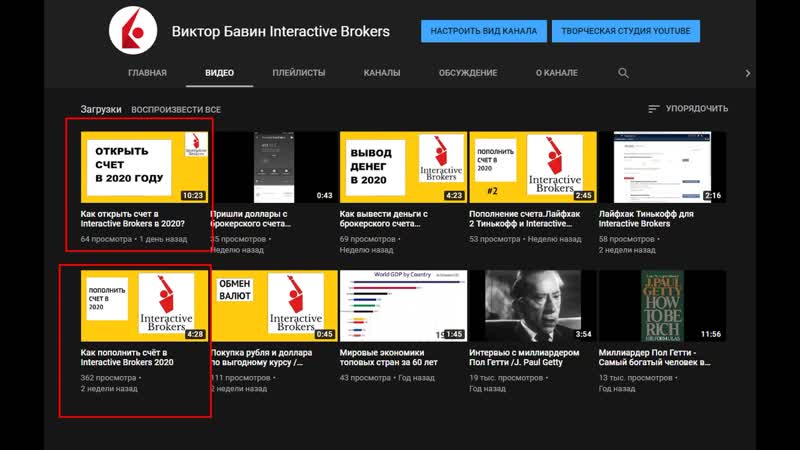This screenshot has width=800, height=450.
Task: Click title Как вывести деньги с брокерского счета
Action: (384, 219)
